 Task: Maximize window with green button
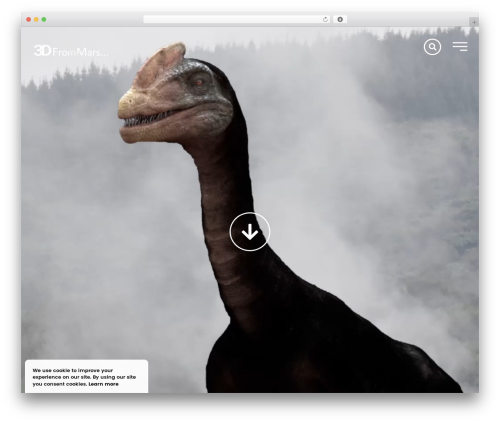pyautogui.click(x=44, y=20)
